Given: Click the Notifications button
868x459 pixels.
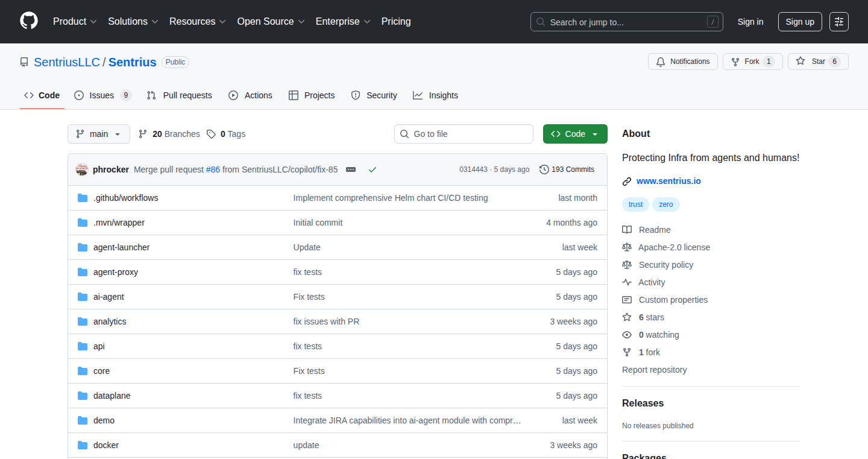Looking at the screenshot, I should pyautogui.click(x=683, y=62).
